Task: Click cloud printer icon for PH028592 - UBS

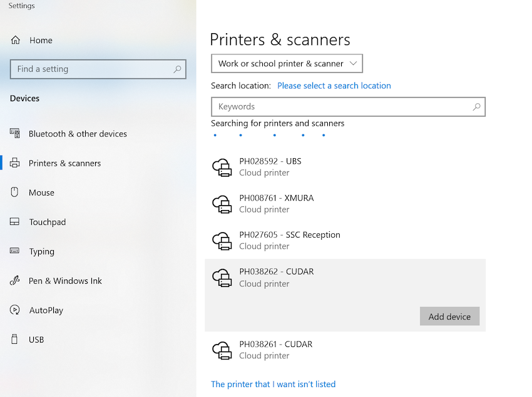Action: click(222, 167)
